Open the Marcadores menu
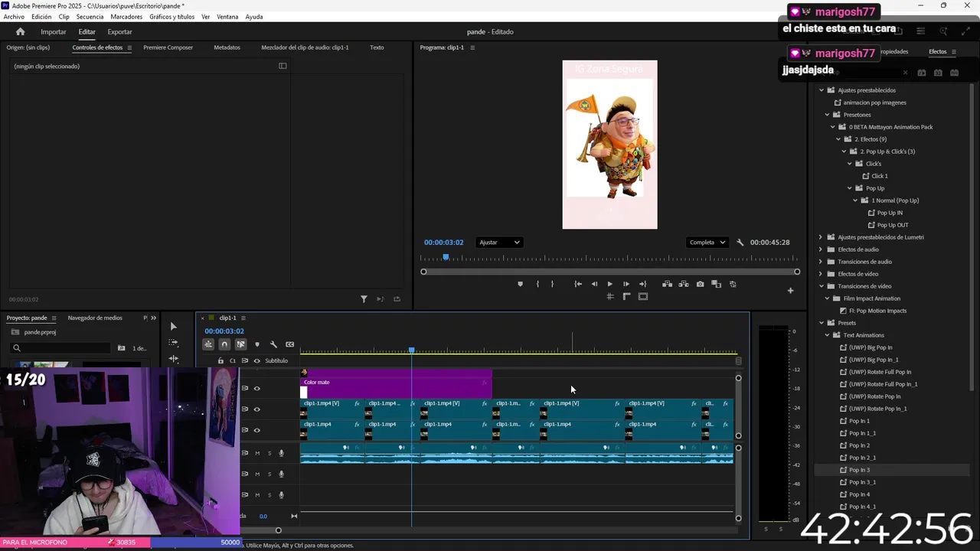The width and height of the screenshot is (980, 551). point(126,16)
